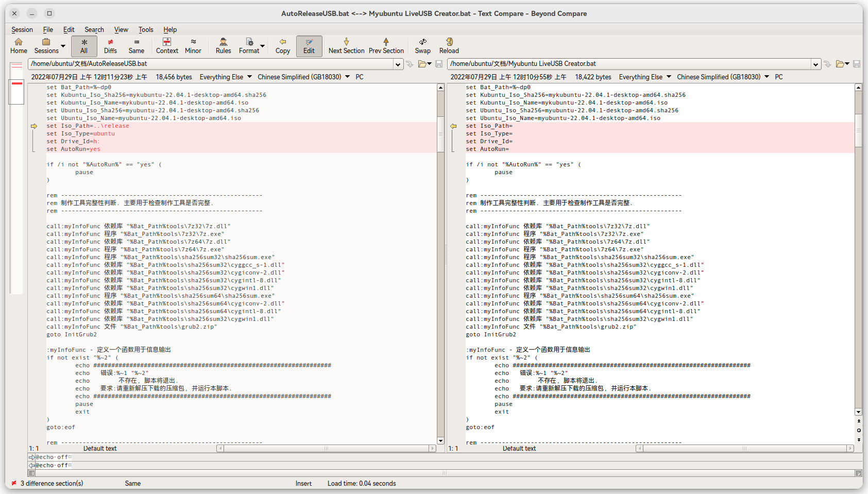
Task: Click the difference thumbnail overview strip
Action: pos(16,178)
